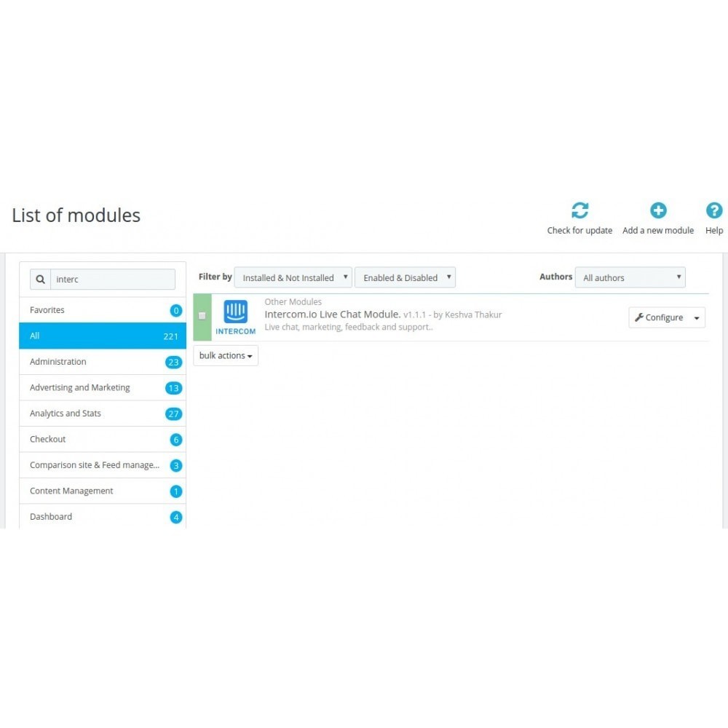
Task: Open the All authors dropdown
Action: pyautogui.click(x=630, y=277)
